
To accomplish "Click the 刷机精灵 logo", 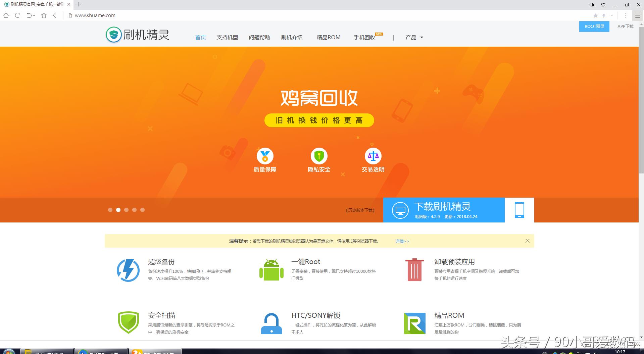I will (x=138, y=35).
